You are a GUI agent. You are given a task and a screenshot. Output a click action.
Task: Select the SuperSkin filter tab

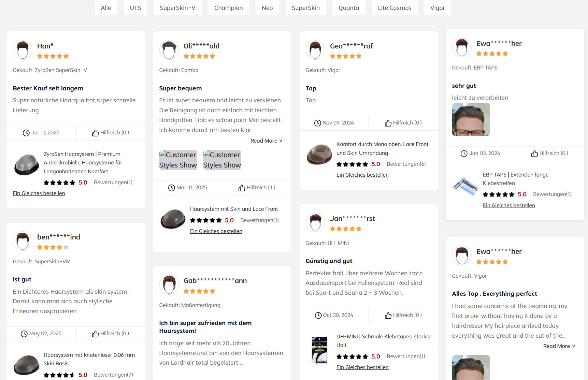tap(305, 8)
